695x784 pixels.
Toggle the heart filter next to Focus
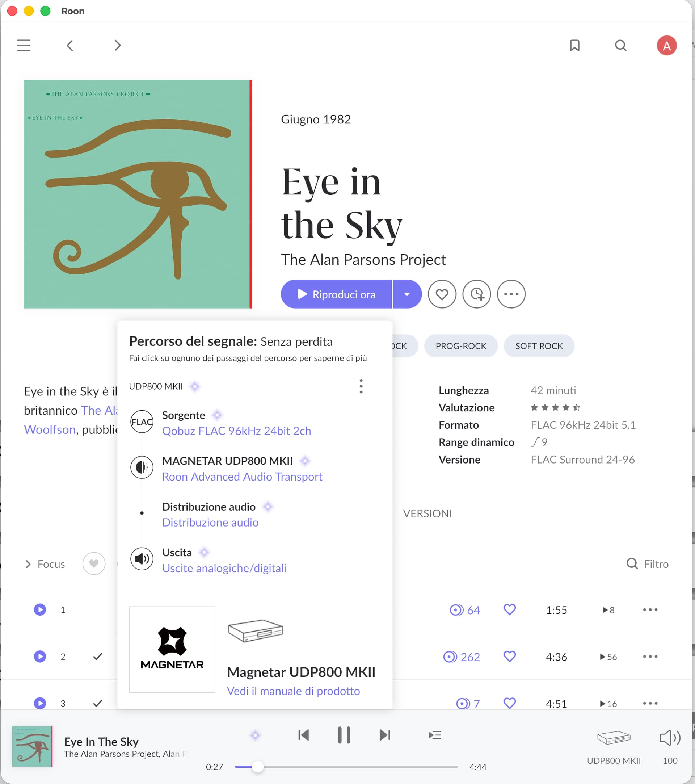click(x=94, y=563)
